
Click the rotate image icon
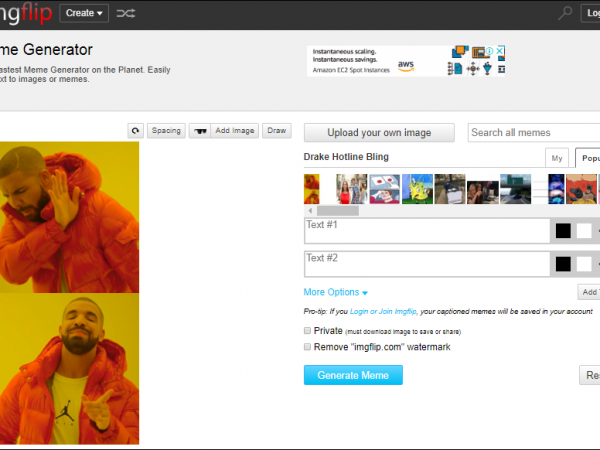coord(135,131)
